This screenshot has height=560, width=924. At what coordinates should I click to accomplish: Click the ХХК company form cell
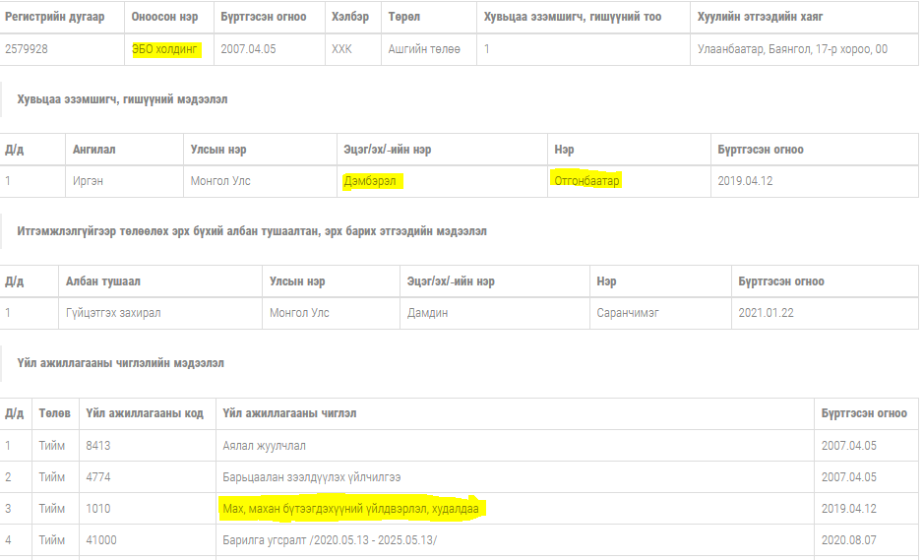tap(341, 49)
